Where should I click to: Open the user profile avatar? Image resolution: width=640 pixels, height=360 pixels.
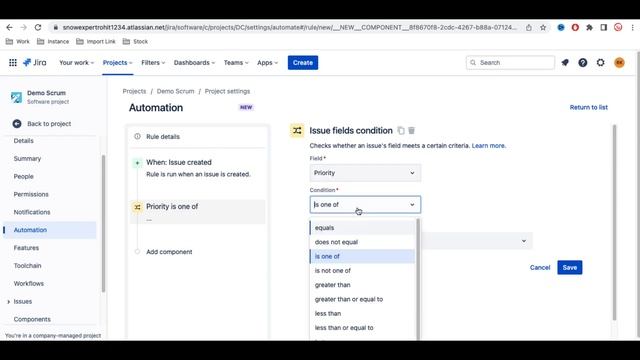(619, 62)
